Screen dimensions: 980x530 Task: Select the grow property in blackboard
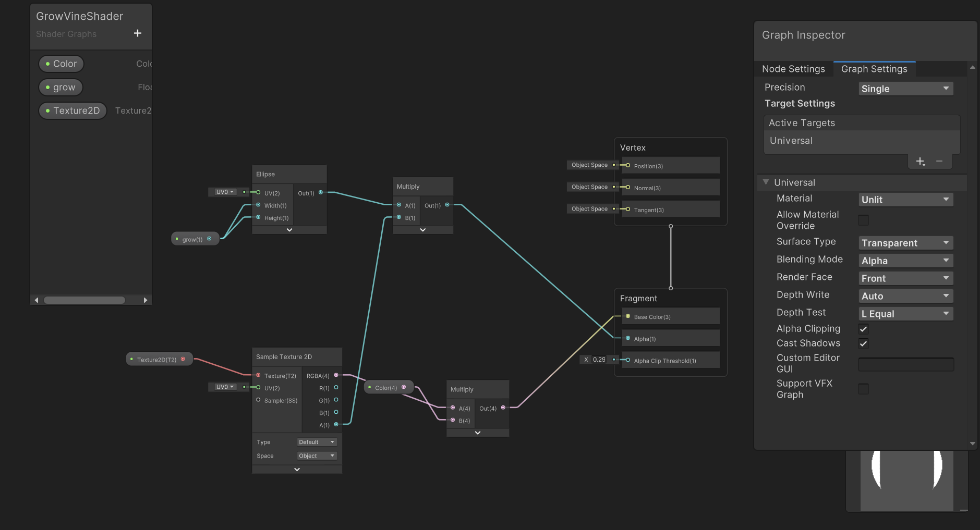(61, 88)
